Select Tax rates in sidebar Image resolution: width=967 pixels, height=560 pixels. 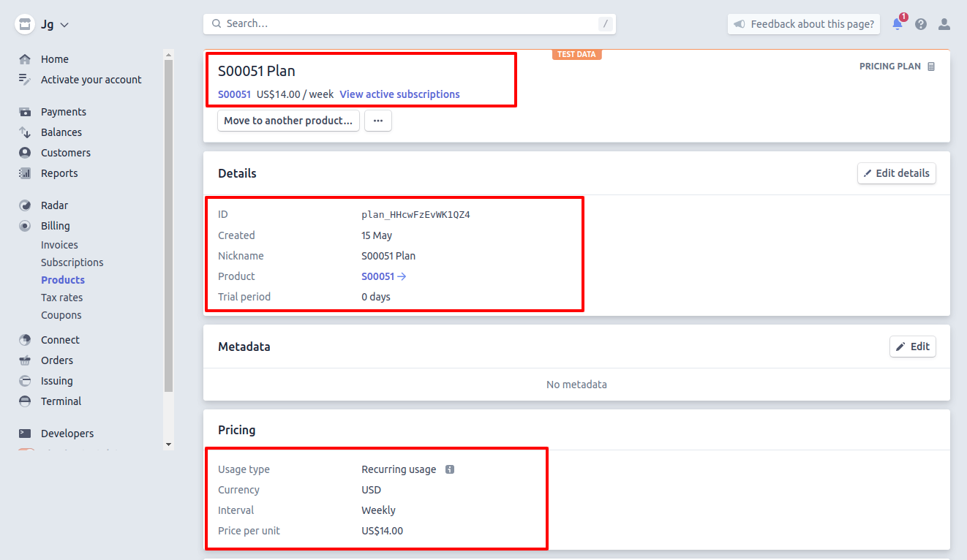pyautogui.click(x=61, y=298)
